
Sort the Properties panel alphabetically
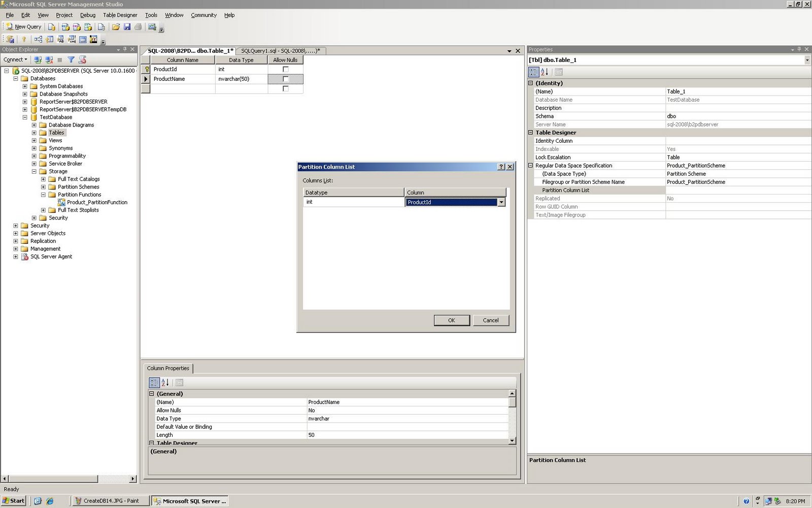[x=545, y=72]
